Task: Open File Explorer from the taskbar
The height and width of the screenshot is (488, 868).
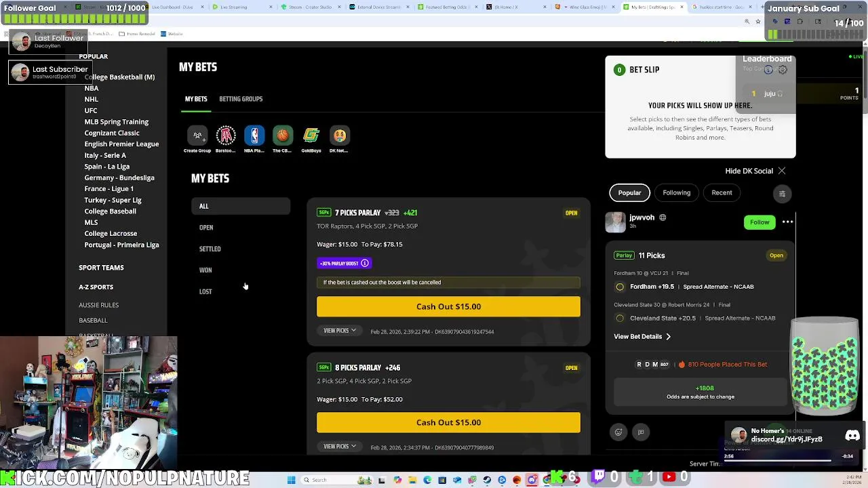Action: point(412,480)
